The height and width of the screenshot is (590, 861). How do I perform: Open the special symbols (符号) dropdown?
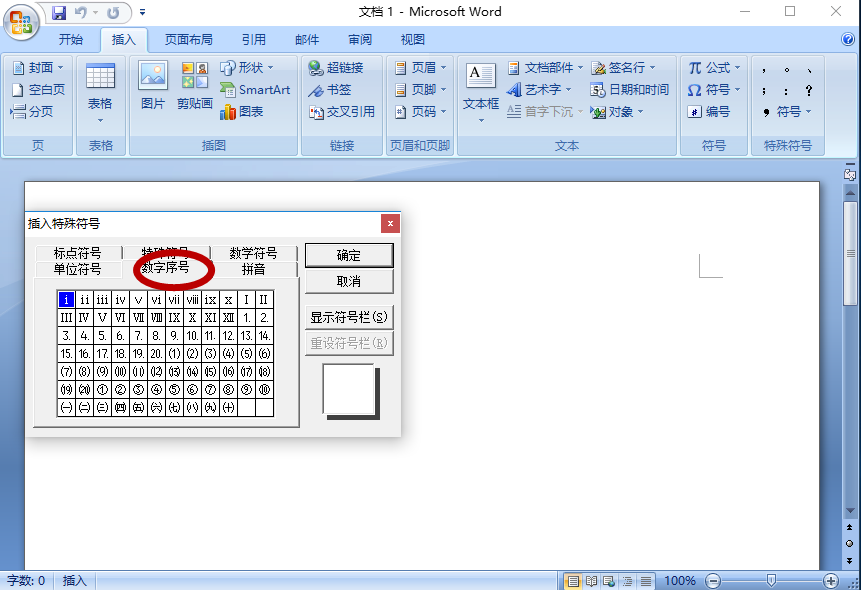pyautogui.click(x=787, y=112)
